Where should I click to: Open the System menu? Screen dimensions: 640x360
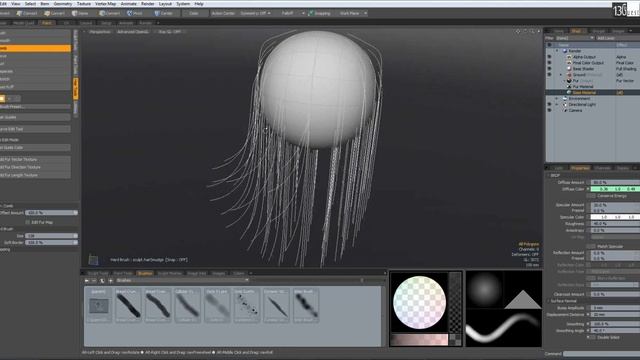click(183, 4)
